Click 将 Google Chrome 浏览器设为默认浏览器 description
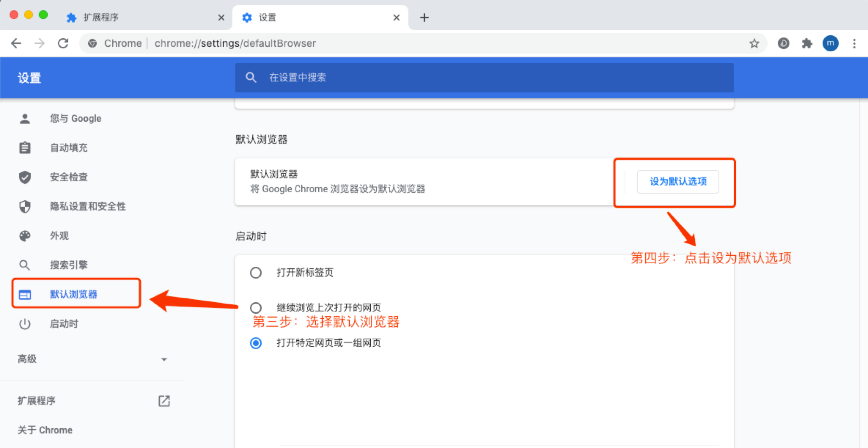This screenshot has width=868, height=448. (338, 189)
